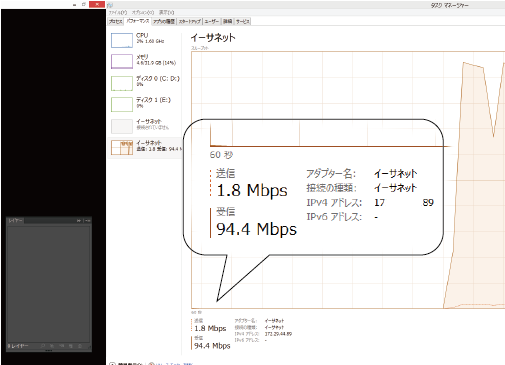This screenshot has width=505, height=365.
Task: Select the メモリ performance item
Action: (x=145, y=61)
